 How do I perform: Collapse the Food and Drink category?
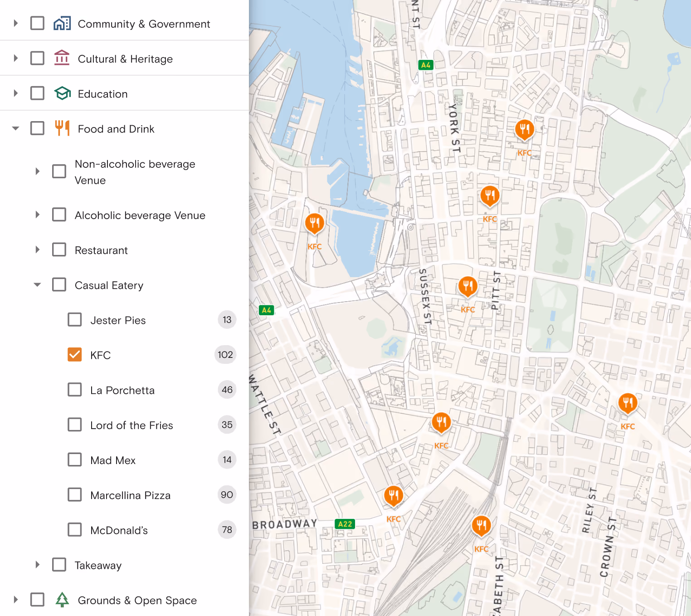click(16, 128)
